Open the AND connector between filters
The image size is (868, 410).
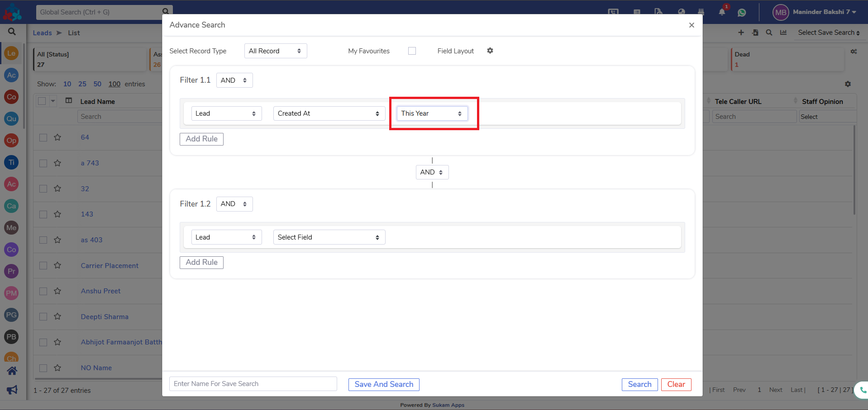(x=432, y=172)
